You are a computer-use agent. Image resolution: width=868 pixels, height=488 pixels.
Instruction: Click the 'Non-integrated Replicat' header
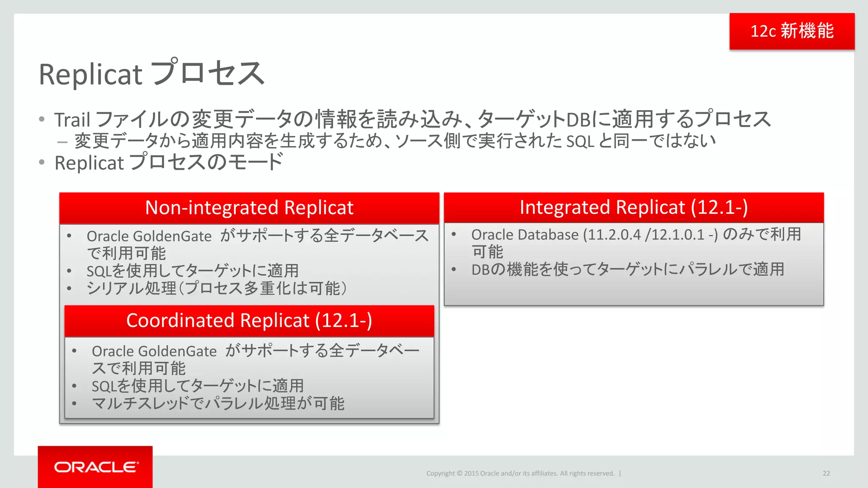pos(249,208)
